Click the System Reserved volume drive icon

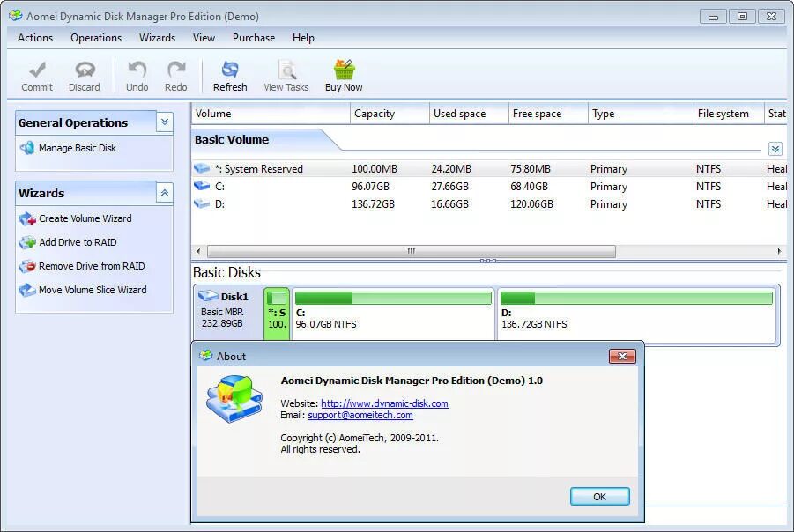tap(202, 168)
